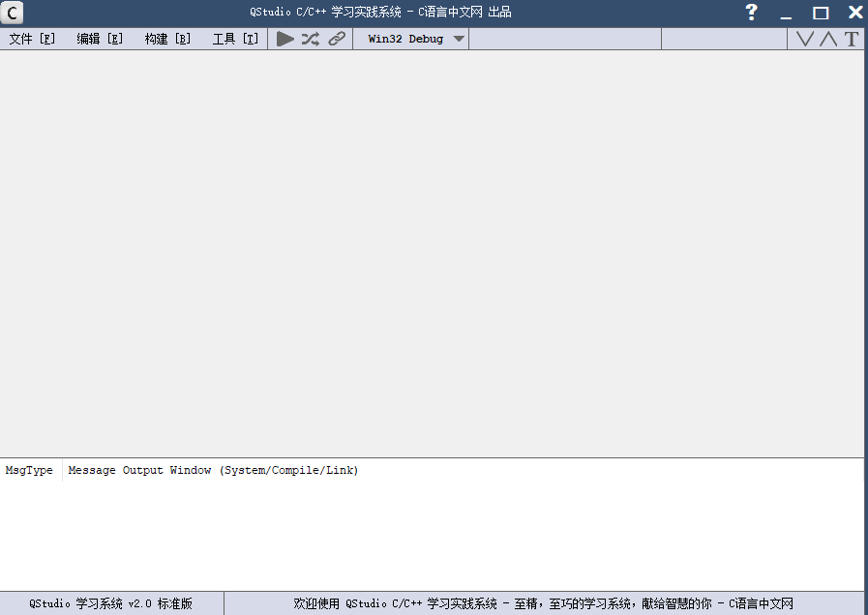Image resolution: width=868 pixels, height=615 pixels.
Task: Click the QStudio C logo icon
Action: point(12,13)
